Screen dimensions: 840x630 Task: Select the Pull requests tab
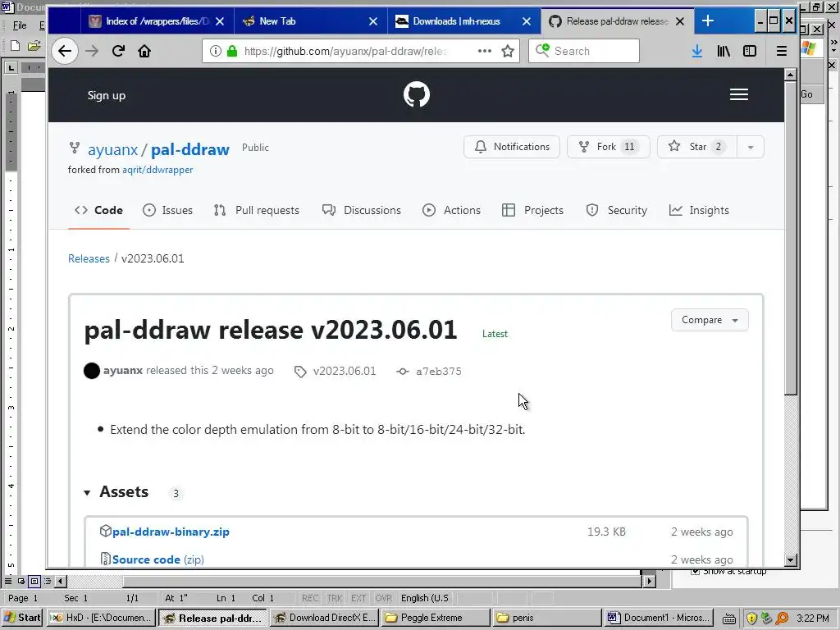257,210
